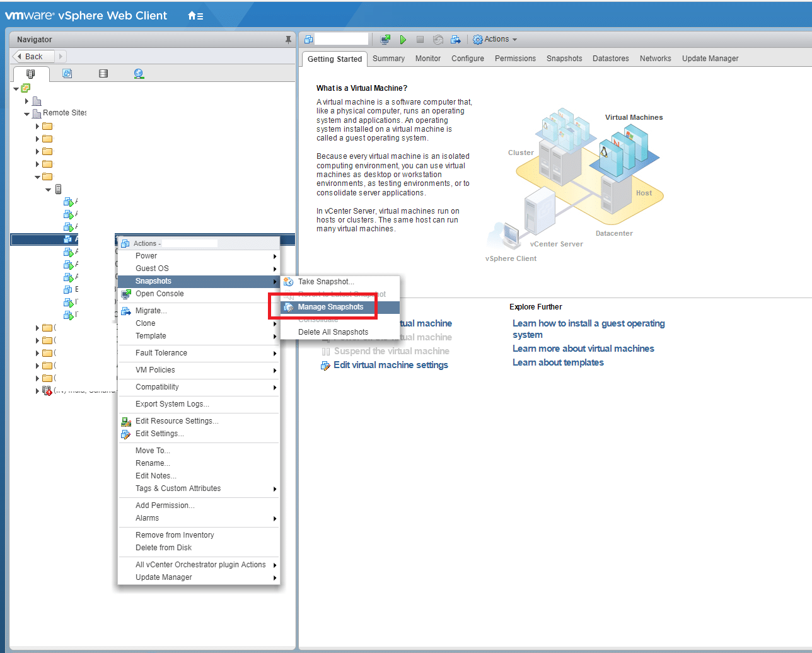Open the Home menu icon in header

point(195,16)
